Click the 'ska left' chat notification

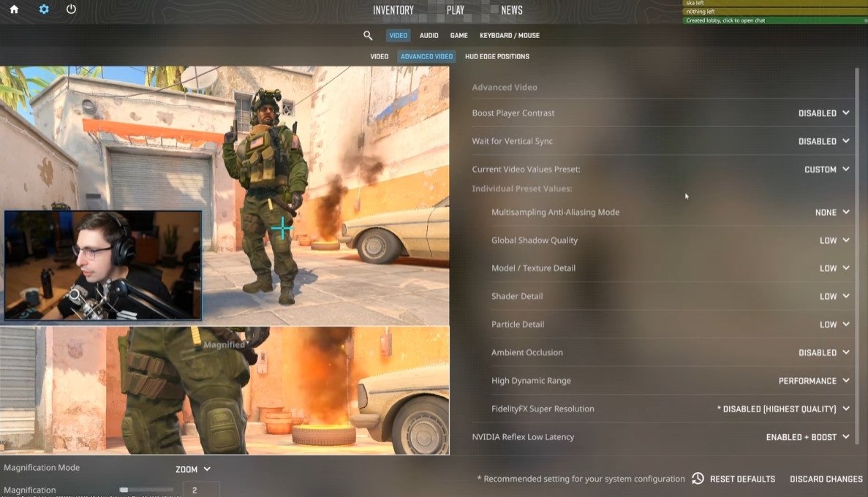775,4
